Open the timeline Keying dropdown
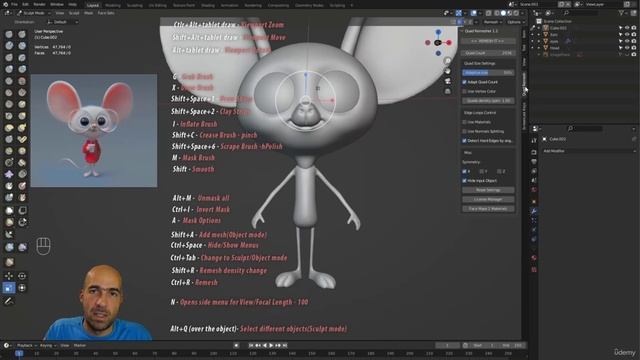 pos(48,346)
